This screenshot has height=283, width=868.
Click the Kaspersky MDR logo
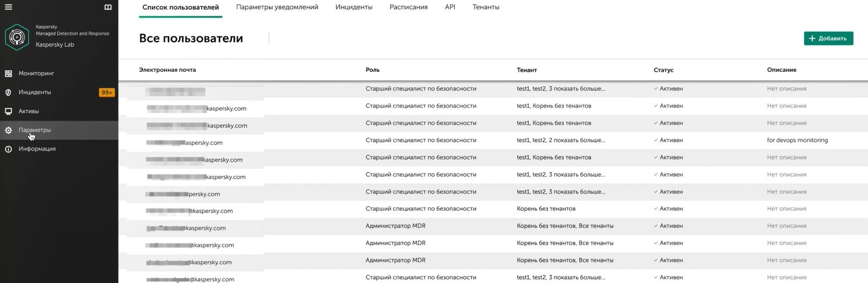17,37
